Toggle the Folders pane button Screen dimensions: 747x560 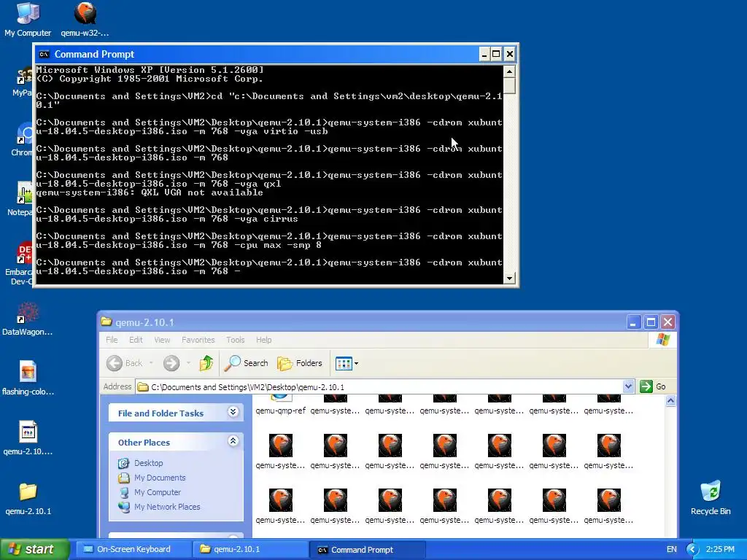click(300, 363)
